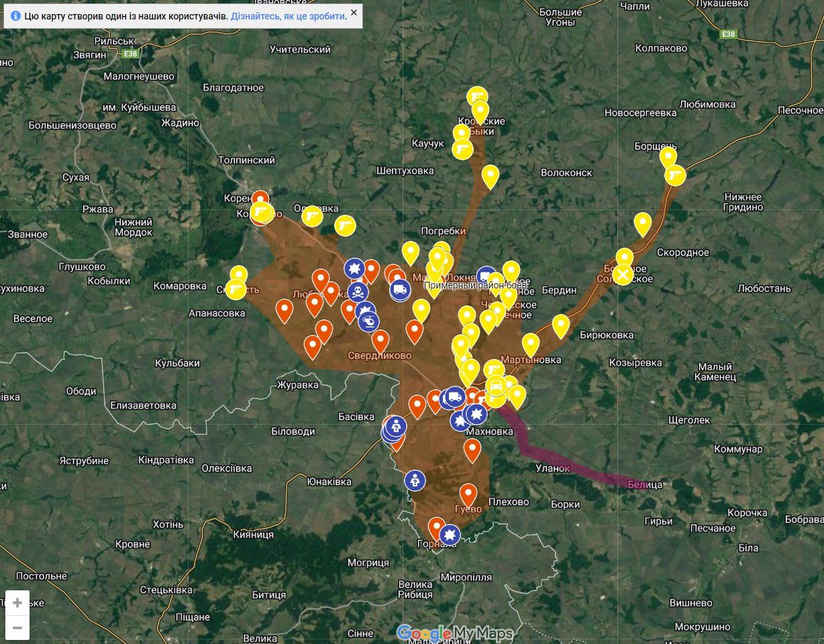Select the blue explosion marker at Горналь
Image resolution: width=824 pixels, height=644 pixels.
point(450,535)
